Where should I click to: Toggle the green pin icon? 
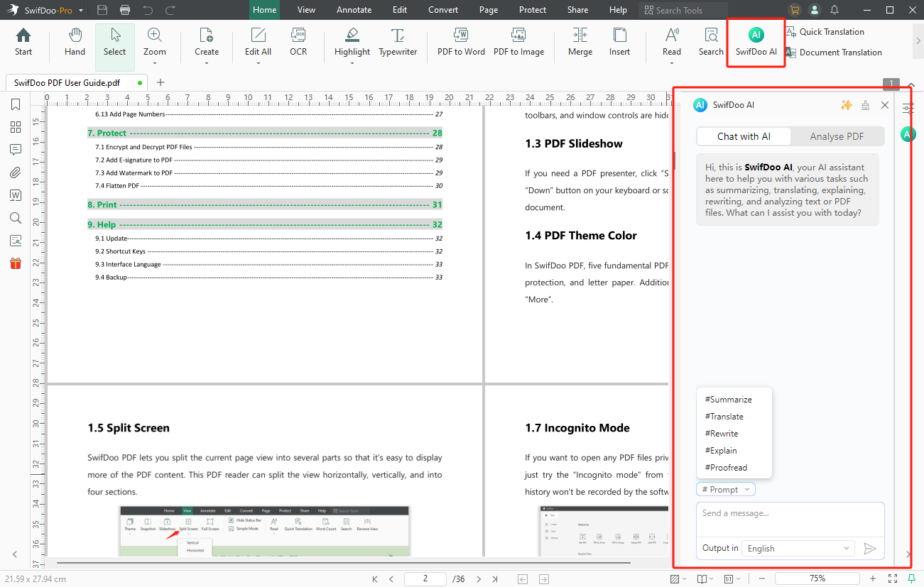911,578
